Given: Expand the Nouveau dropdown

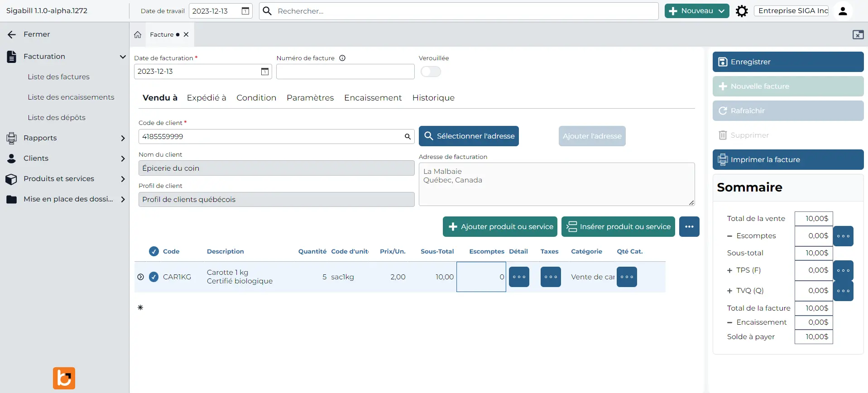Looking at the screenshot, I should click(x=721, y=11).
